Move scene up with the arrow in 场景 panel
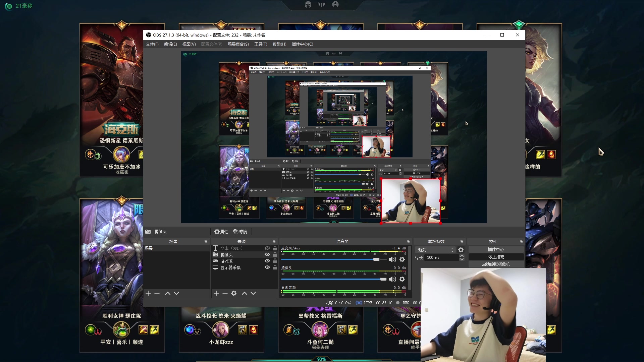Image resolution: width=644 pixels, height=362 pixels. tap(168, 293)
